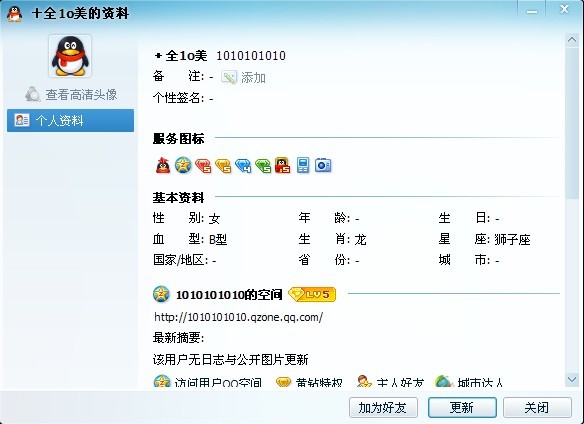Screen dimensions: 584x424
Task: Click the green diamond service icon
Action: click(263, 166)
